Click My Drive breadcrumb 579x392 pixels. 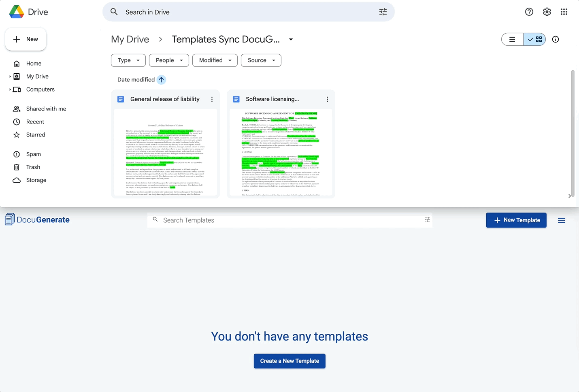[130, 39]
